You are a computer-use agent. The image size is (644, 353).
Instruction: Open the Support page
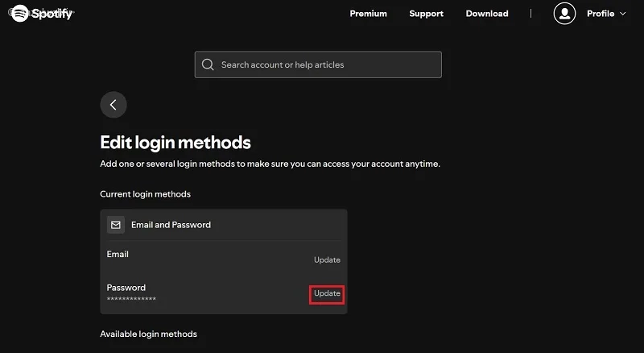pos(426,14)
